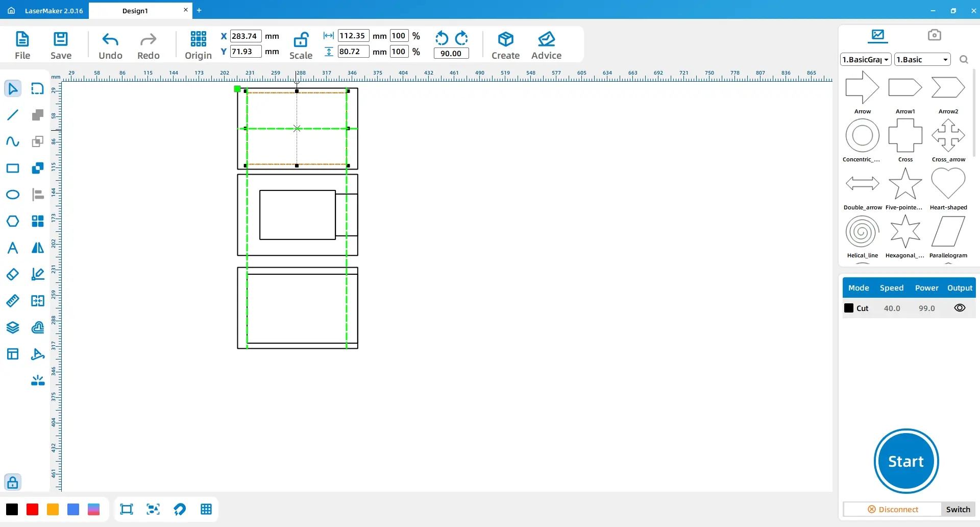
Task: Open the Create tool
Action: (x=505, y=45)
